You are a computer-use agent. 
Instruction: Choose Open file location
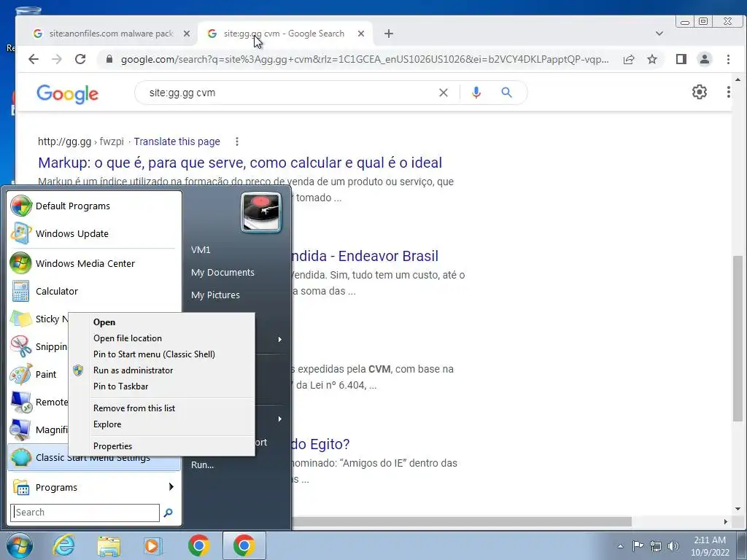128,338
